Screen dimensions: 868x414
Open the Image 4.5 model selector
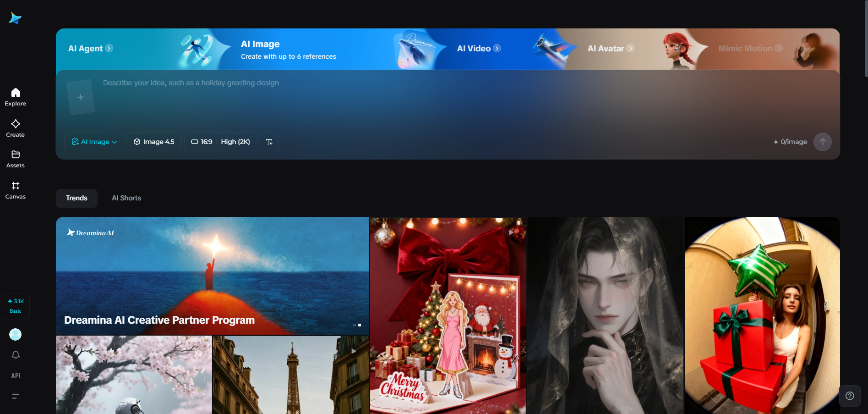(154, 142)
